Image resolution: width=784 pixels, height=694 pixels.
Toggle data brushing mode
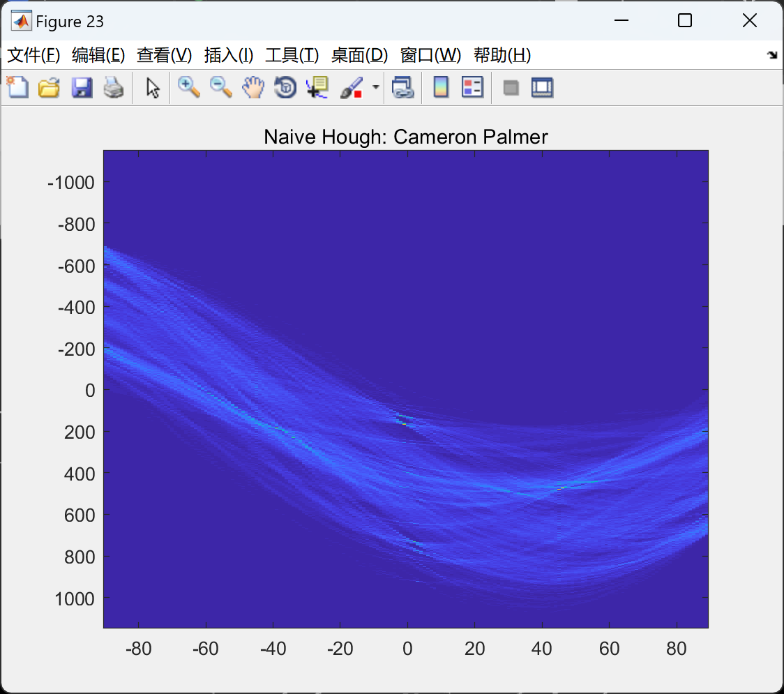(350, 87)
